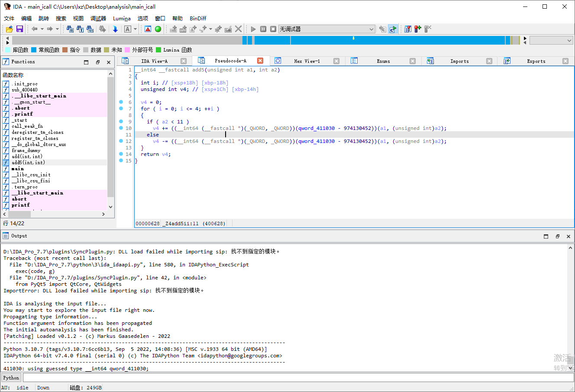
Task: Click the Hex View-1 tab icon
Action: [x=278, y=61]
